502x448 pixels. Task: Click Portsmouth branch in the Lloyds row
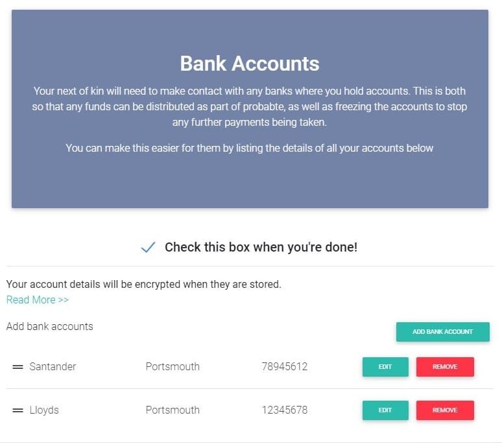click(x=173, y=410)
